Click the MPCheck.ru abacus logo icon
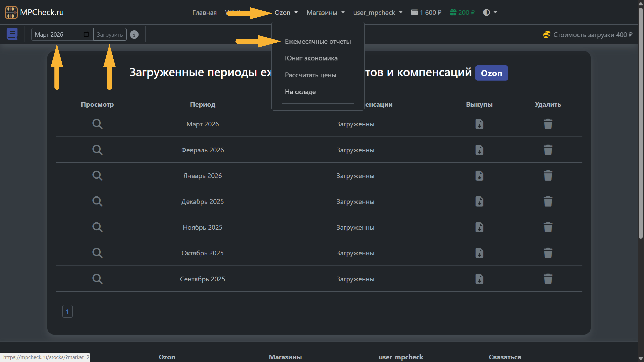The height and width of the screenshot is (362, 644). click(x=11, y=12)
